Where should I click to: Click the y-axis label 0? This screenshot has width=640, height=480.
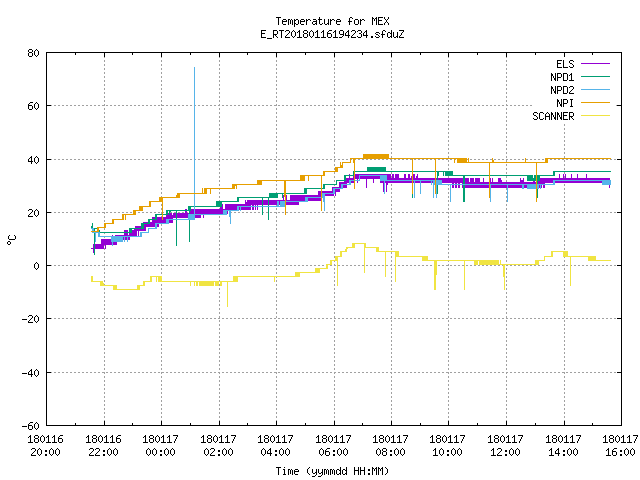[37, 266]
